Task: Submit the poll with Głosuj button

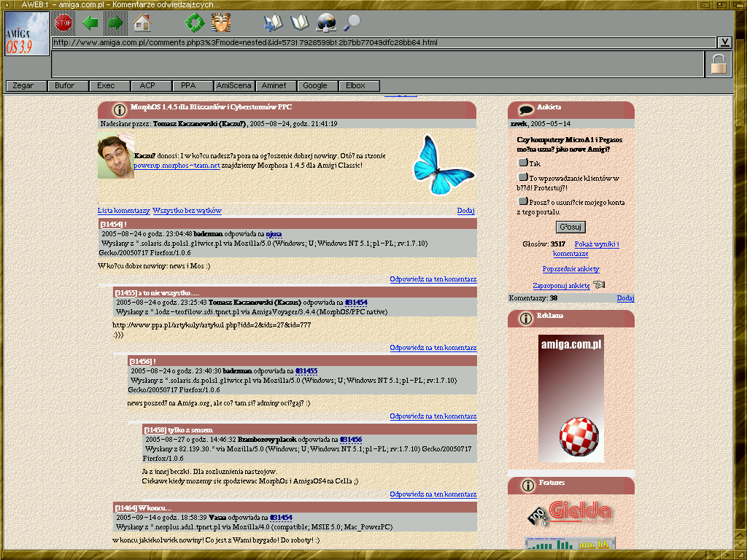Action: click(x=570, y=227)
